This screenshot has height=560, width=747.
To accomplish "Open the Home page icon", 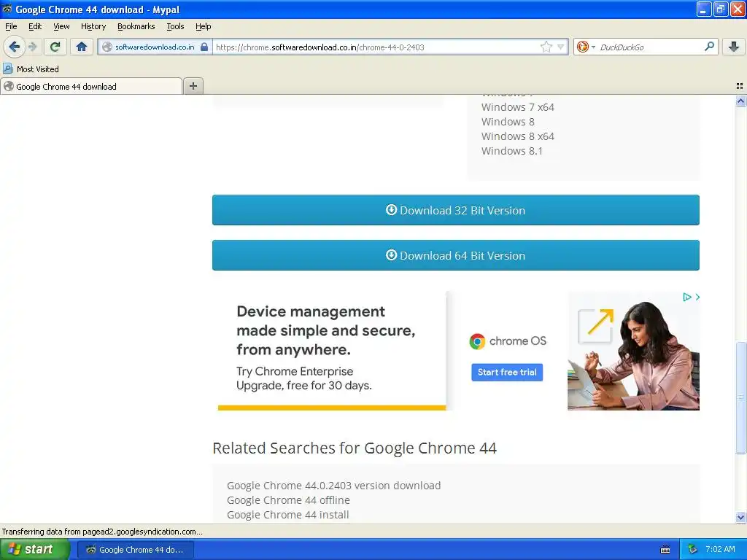I will click(x=82, y=47).
